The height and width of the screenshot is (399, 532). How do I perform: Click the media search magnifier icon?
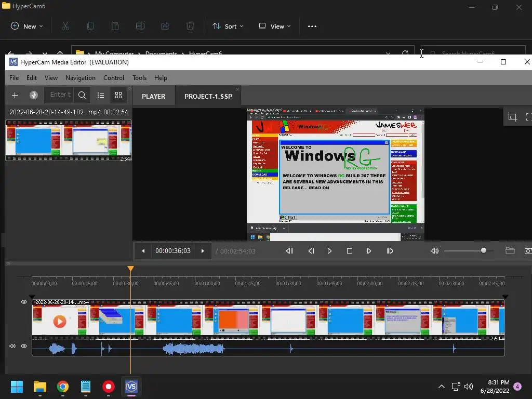pos(82,96)
